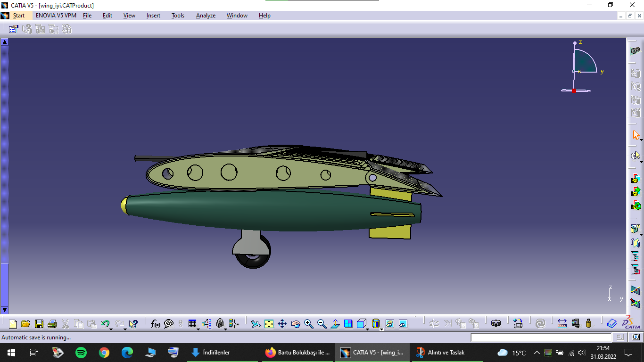
Task: Click the Fit All In icon
Action: (x=269, y=324)
